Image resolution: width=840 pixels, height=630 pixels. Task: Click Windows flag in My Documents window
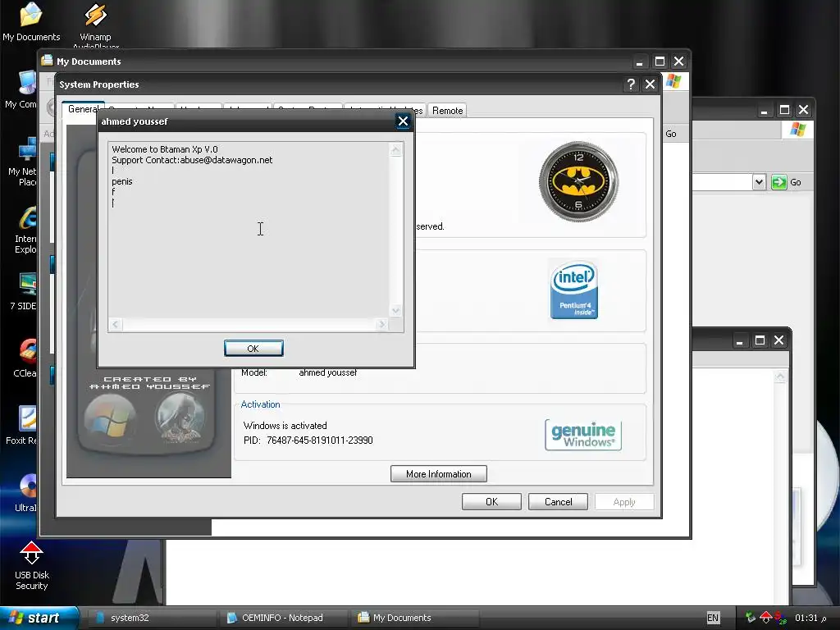pyautogui.click(x=673, y=81)
